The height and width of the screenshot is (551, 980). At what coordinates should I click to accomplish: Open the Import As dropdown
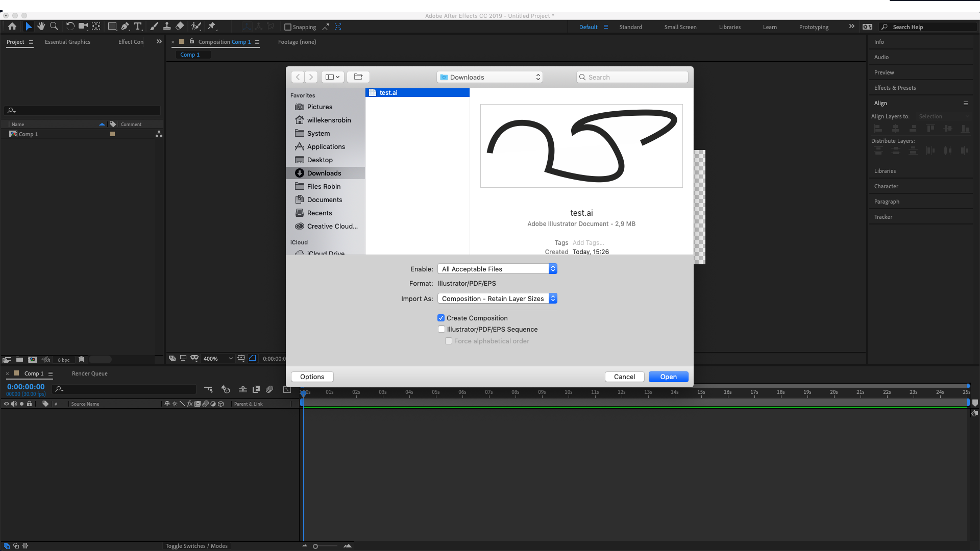tap(497, 298)
